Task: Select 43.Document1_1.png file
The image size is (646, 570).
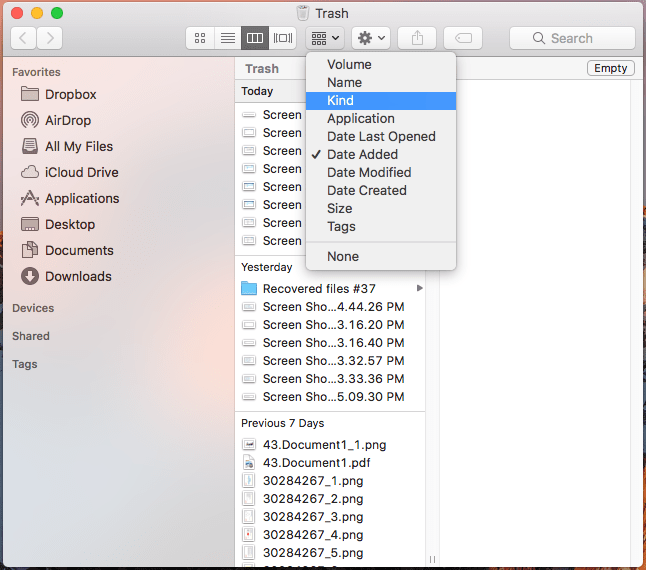Action: click(x=332, y=445)
